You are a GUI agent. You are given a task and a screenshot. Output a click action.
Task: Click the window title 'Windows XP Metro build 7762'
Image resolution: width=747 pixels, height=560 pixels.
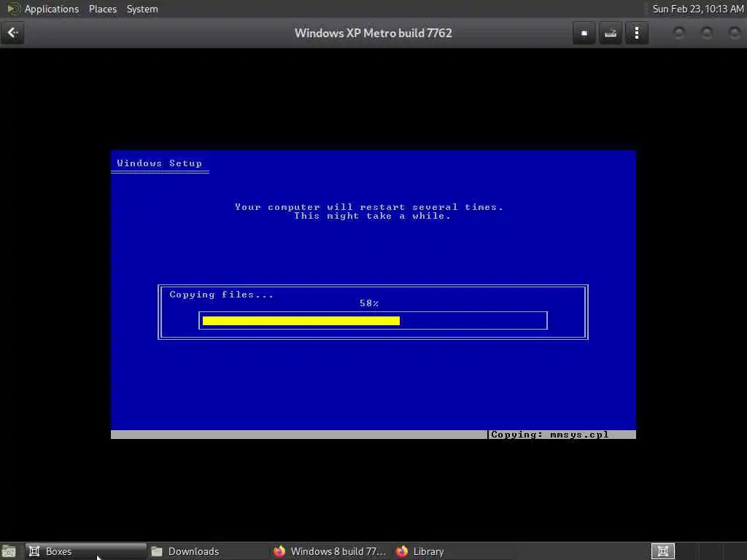[373, 34]
